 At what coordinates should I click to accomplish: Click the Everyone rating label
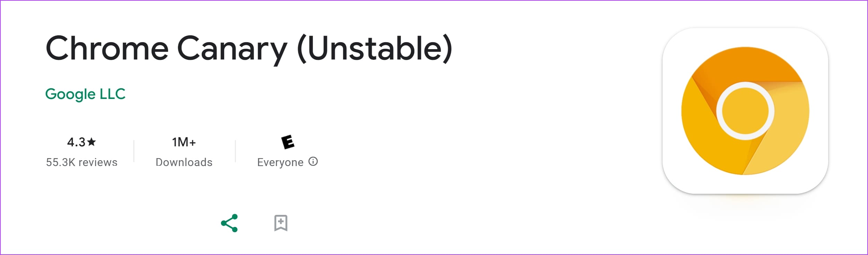click(x=280, y=162)
